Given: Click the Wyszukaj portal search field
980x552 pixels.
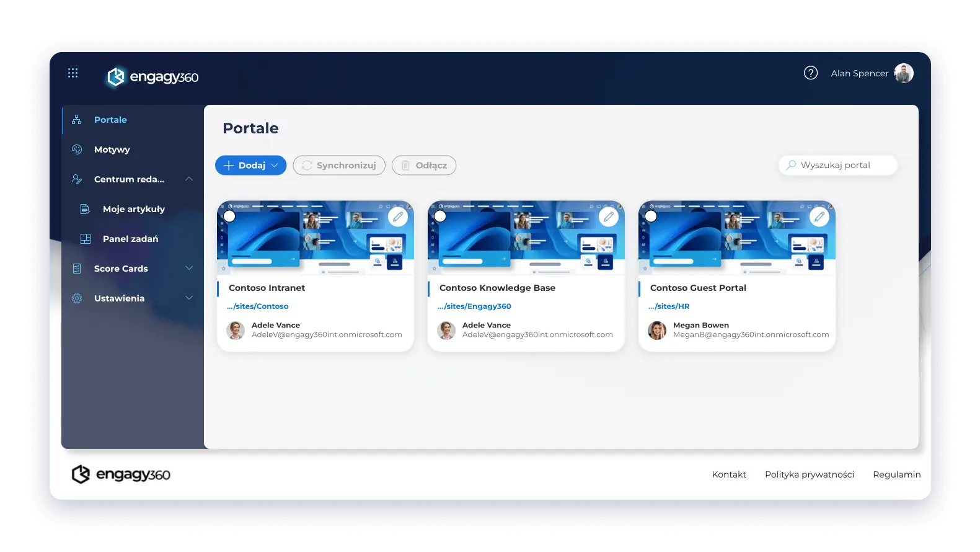Looking at the screenshot, I should 837,166.
